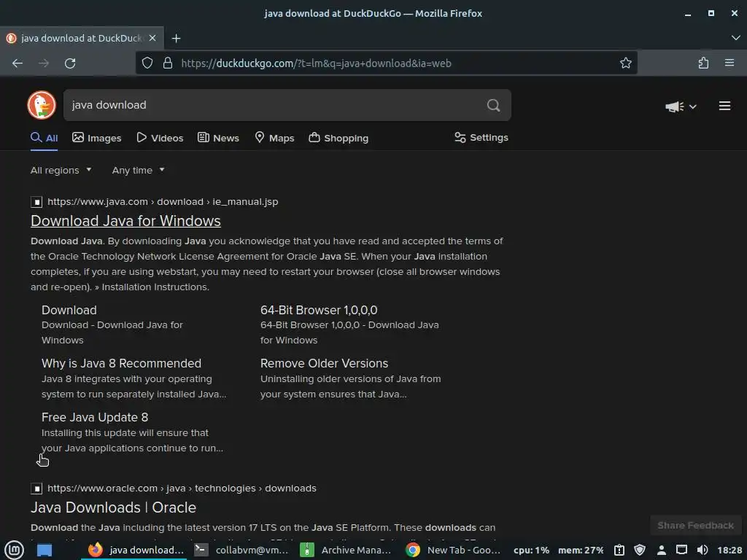
Task: Open the Linux Mint start menu
Action: pos(15,550)
